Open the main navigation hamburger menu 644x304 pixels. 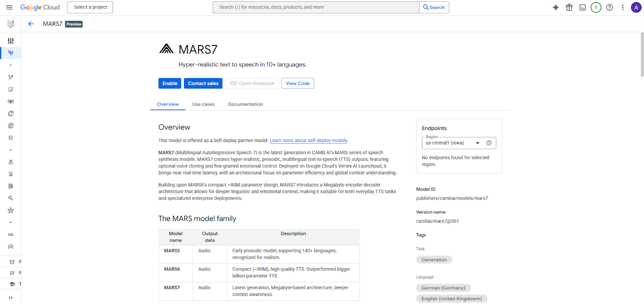click(10, 7)
